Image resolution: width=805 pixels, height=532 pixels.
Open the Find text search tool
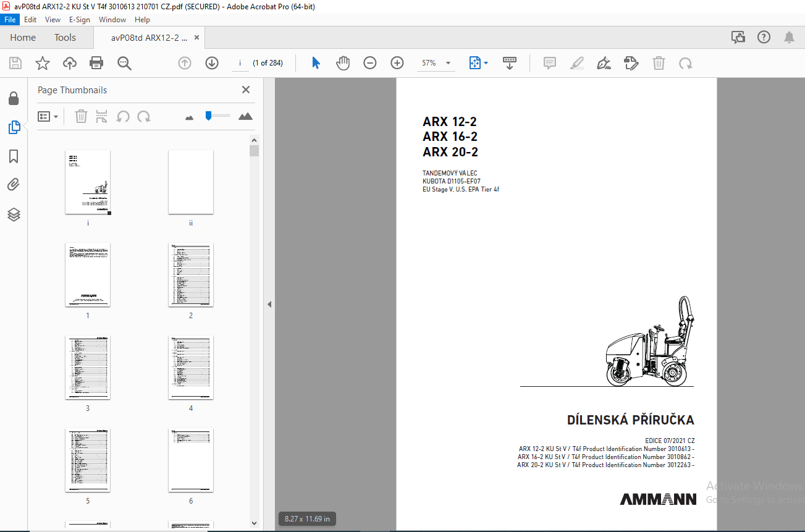(124, 63)
